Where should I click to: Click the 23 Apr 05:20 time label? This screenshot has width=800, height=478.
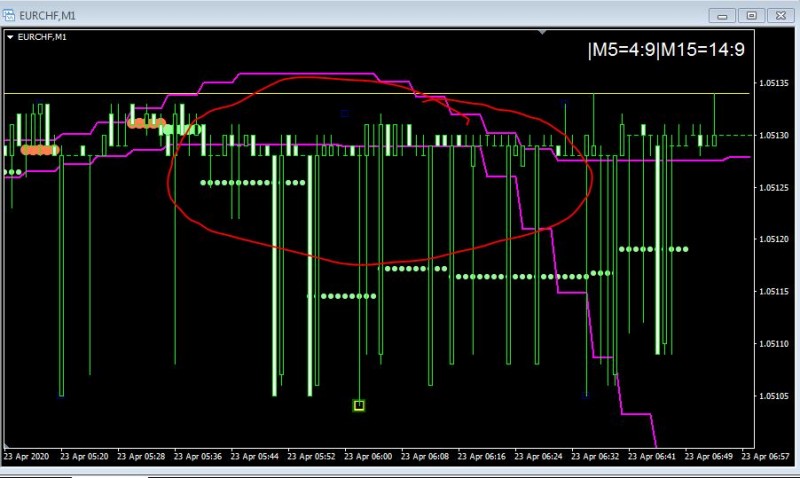(x=84, y=456)
